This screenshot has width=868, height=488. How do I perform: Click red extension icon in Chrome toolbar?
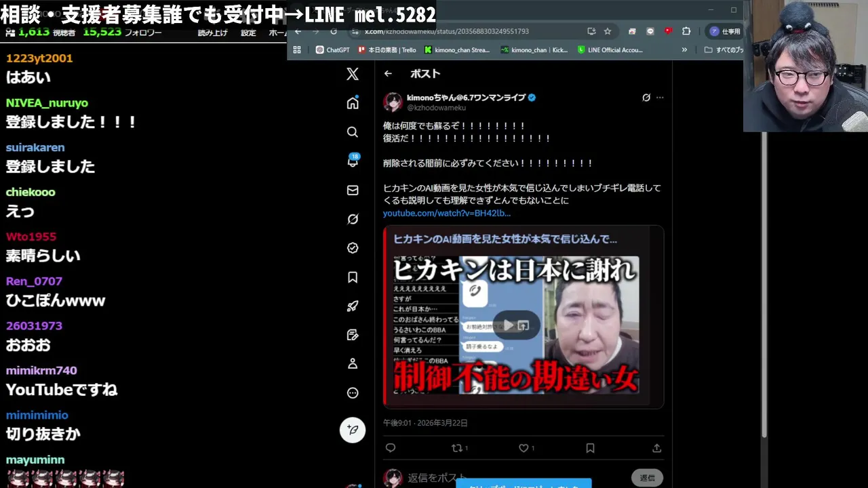[x=668, y=31]
